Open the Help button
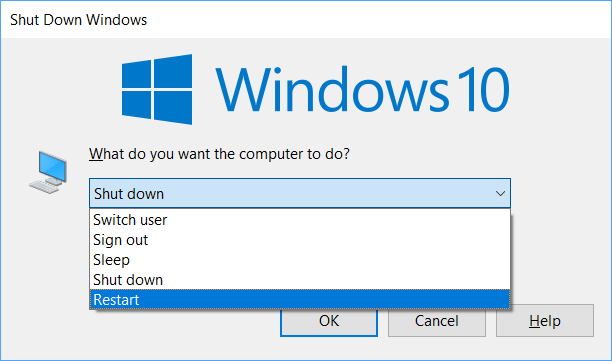This screenshot has height=361, width=612. coord(545,321)
